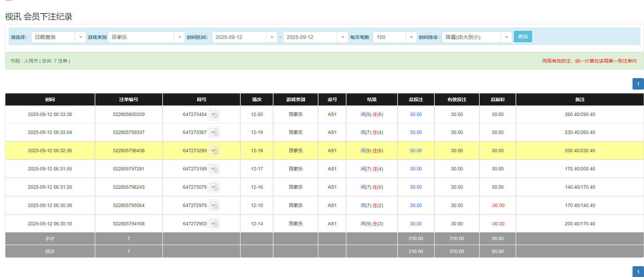Screen dimensions: 644x277
Task: Expand the 日期查询 query type dropdown
Action: coord(80,37)
